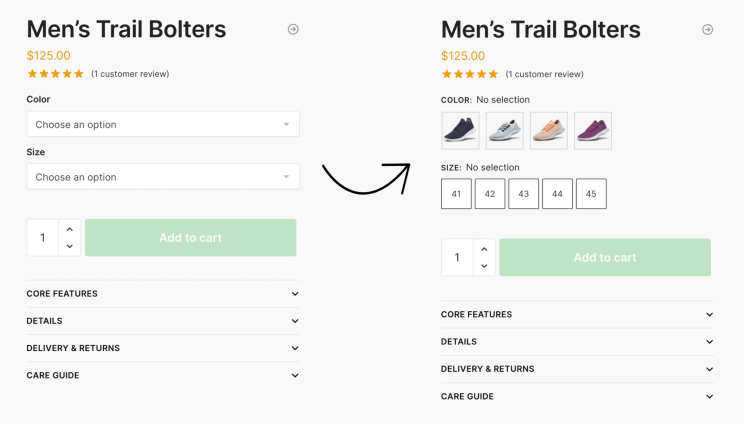Choose the light gray shoe swatch
The width and height of the screenshot is (744, 424).
point(504,130)
